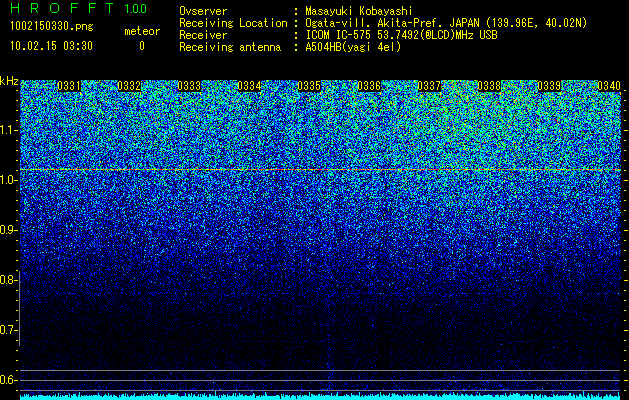629x400 pixels.
Task: Click the 0.6 frequency axis label
Action: 7,380
